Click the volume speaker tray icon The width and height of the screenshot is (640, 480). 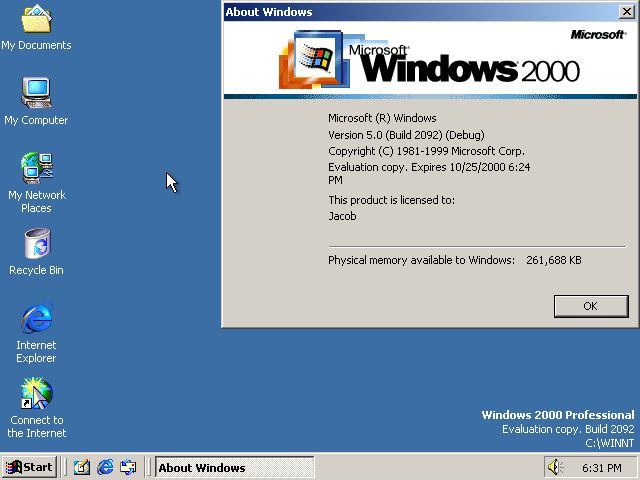point(554,467)
